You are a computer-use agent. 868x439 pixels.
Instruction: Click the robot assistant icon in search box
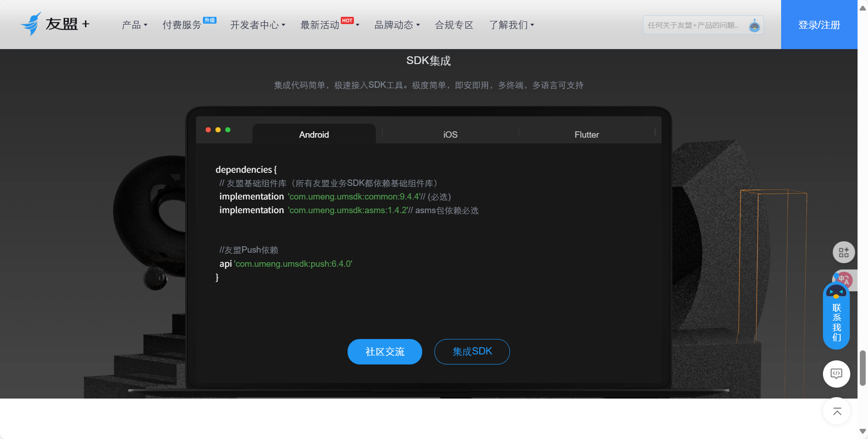tap(754, 25)
